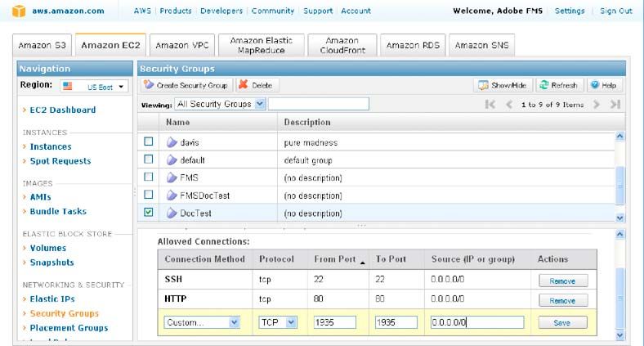The height and width of the screenshot is (346, 644).
Task: Click the Create Security Group icon
Action: 148,84
